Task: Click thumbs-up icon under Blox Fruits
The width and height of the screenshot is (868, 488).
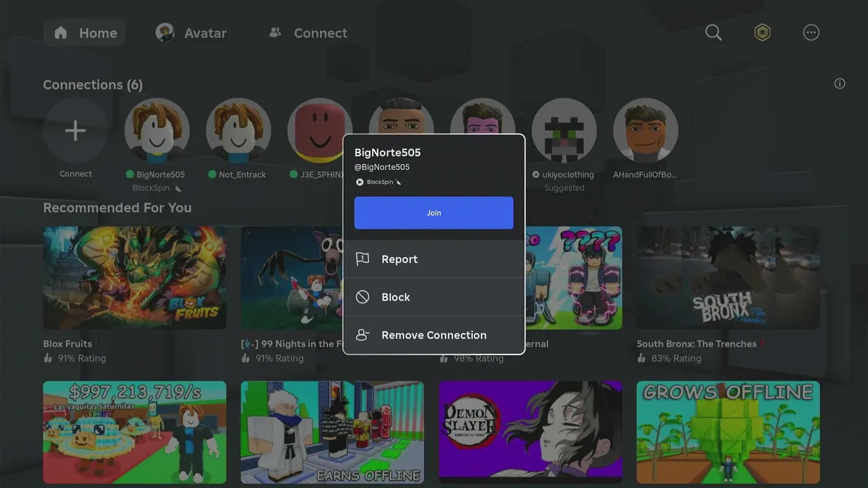Action: tap(48, 358)
